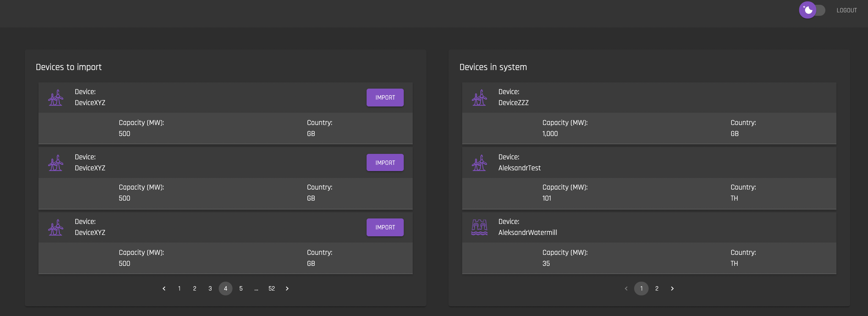Go to previous page in Devices to import
Image resolution: width=868 pixels, height=316 pixels.
164,289
